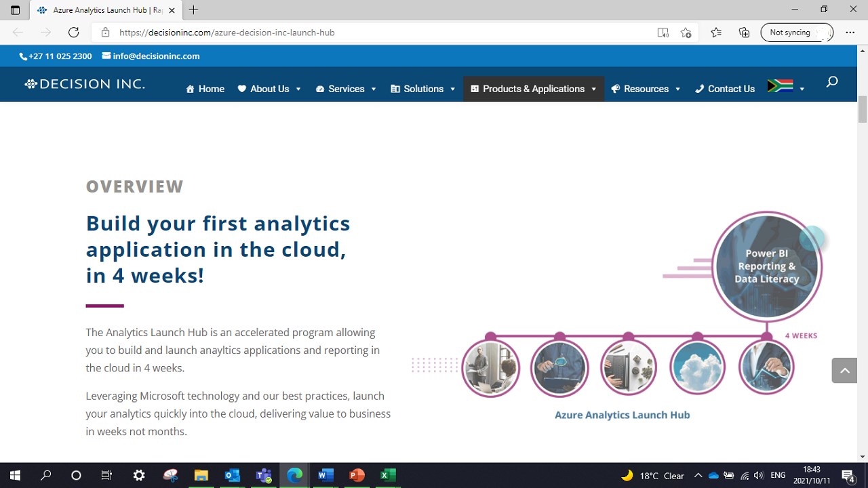The width and height of the screenshot is (868, 488).
Task: Click the weather 18°C Clear widget
Action: pyautogui.click(x=652, y=476)
